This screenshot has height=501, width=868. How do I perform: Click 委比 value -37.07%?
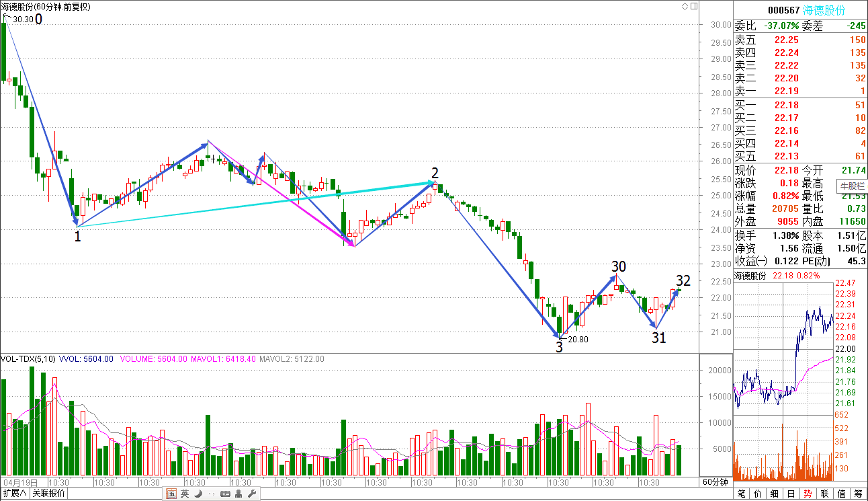tap(781, 26)
